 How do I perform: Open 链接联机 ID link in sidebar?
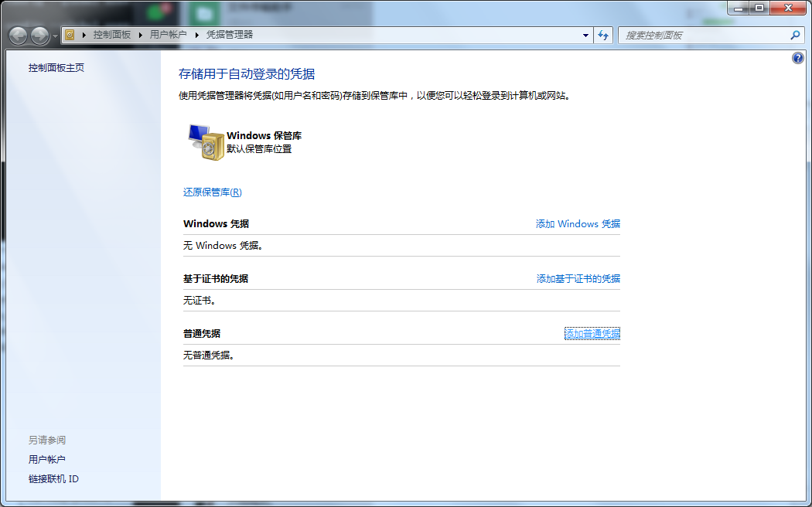pyautogui.click(x=54, y=479)
